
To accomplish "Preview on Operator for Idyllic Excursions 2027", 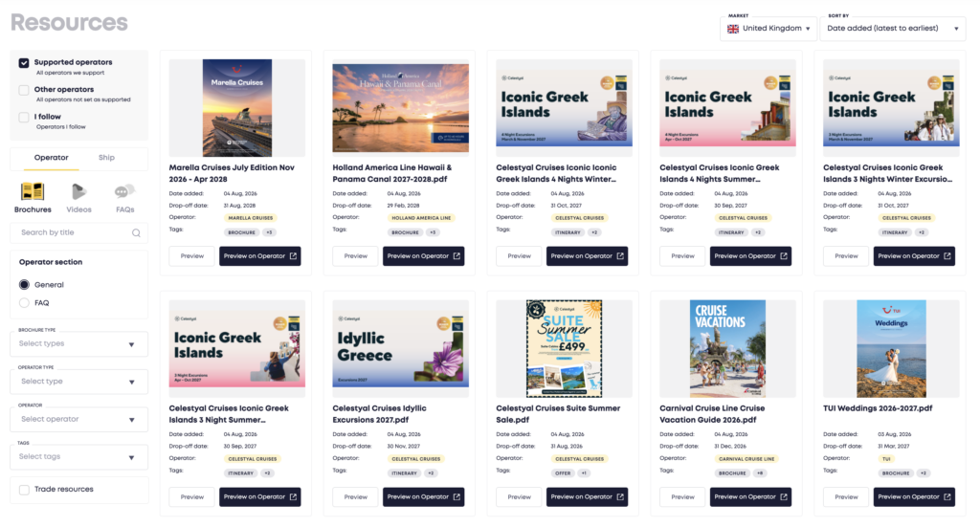I will (x=423, y=497).
